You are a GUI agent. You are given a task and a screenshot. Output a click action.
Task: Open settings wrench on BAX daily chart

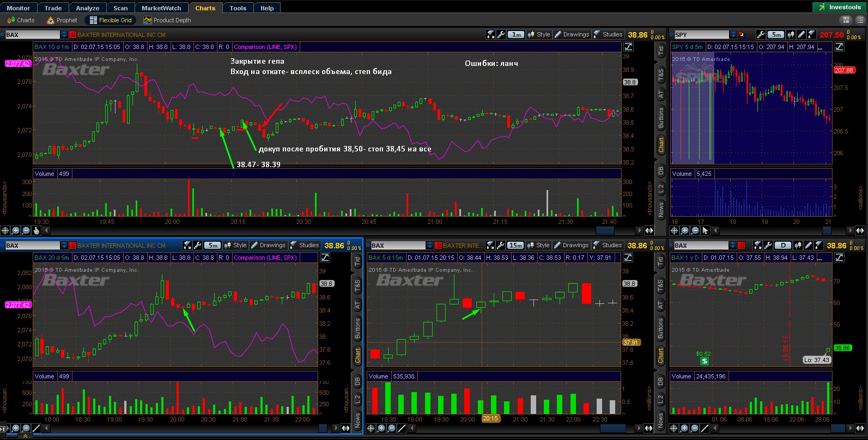coord(768,246)
